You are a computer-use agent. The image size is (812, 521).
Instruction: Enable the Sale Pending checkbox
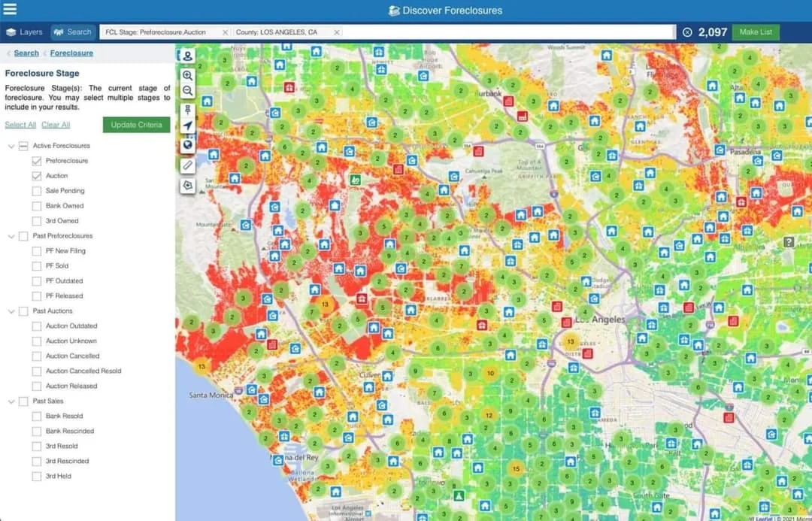(x=37, y=190)
